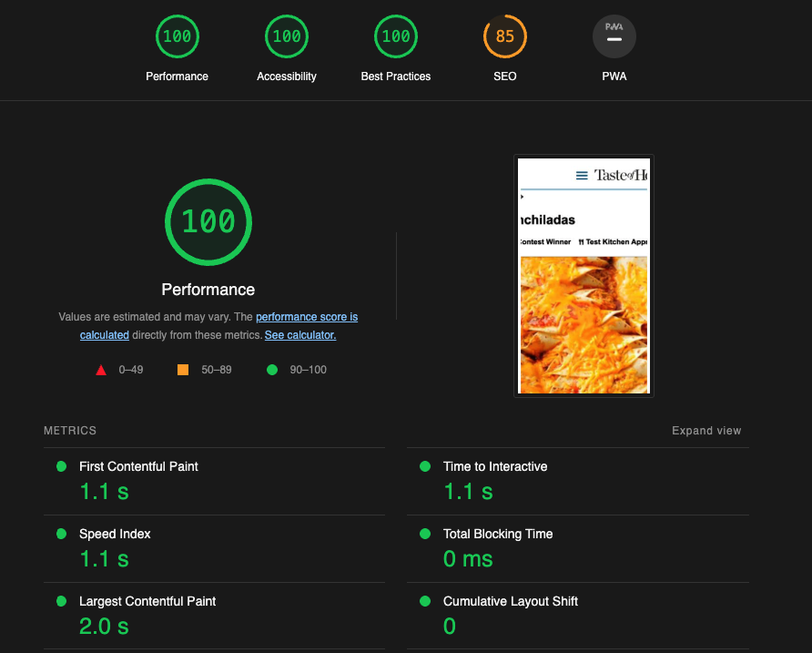Open the SEO score gauge showing 85

[x=505, y=36]
